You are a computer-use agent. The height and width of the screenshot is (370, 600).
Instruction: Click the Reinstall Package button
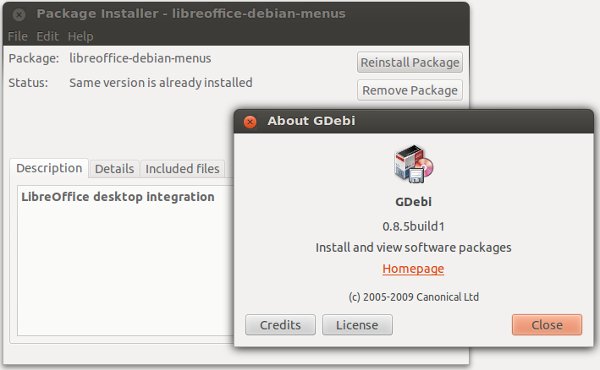[410, 62]
